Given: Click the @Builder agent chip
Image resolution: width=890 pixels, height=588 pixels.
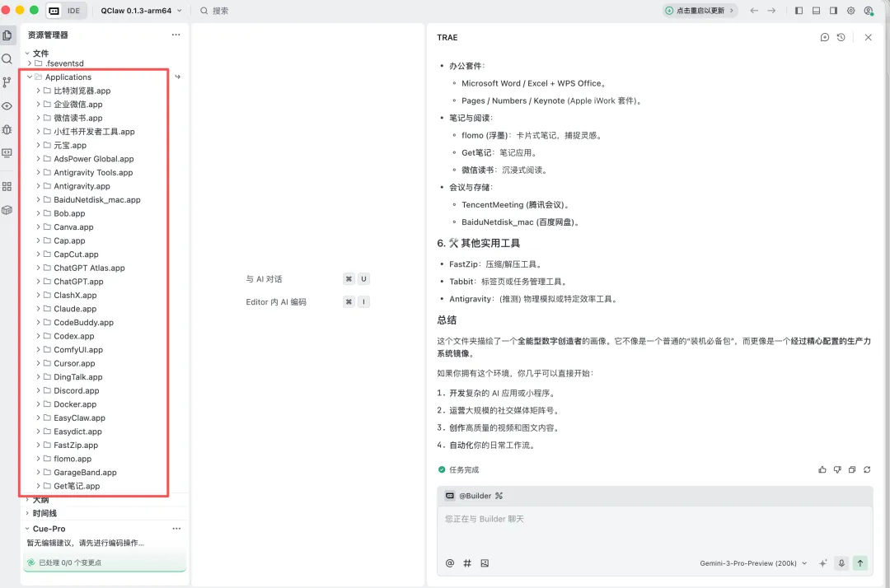Looking at the screenshot, I should (x=475, y=496).
